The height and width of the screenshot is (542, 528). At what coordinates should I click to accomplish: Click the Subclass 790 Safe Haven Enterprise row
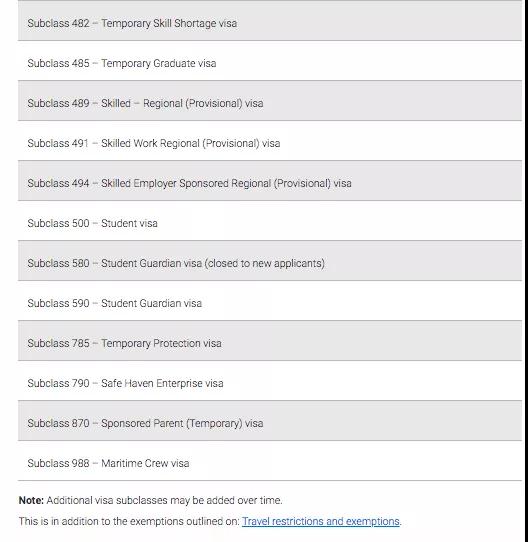270,381
